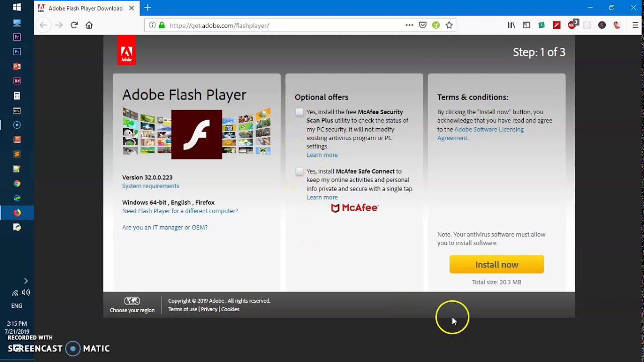Image resolution: width=644 pixels, height=362 pixels.
Task: Open volume control in system tray
Action: (26, 293)
